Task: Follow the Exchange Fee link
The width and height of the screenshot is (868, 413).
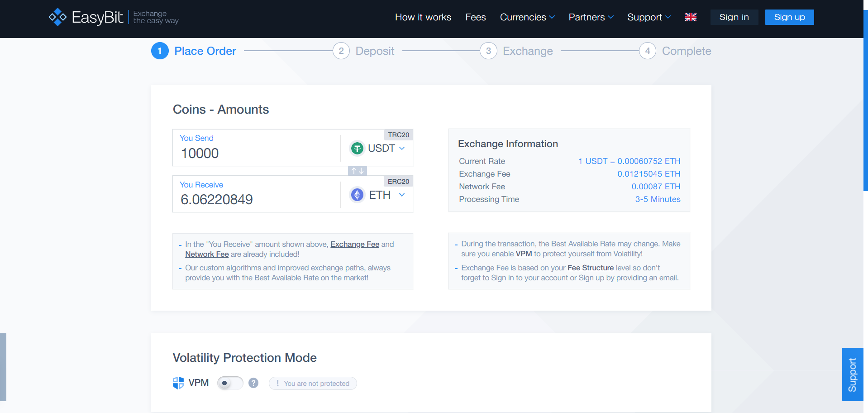Action: 355,244
